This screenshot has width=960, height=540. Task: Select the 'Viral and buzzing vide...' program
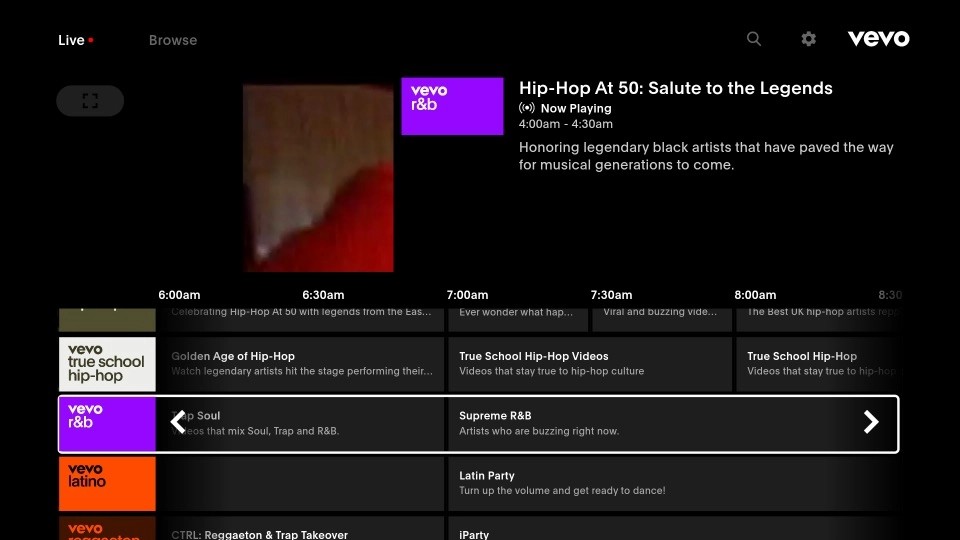662,320
